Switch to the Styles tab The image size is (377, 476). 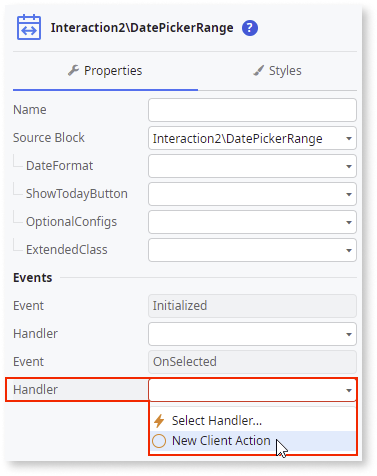pyautogui.click(x=277, y=71)
